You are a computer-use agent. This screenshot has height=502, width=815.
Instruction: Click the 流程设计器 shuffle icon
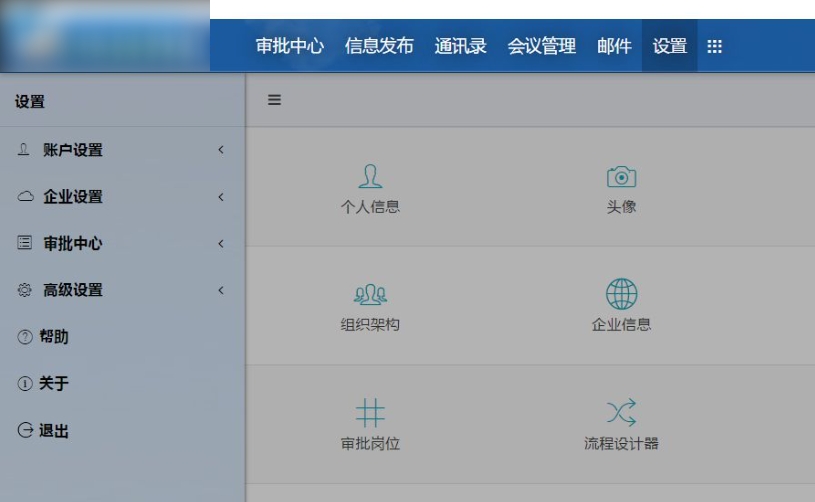coord(621,412)
